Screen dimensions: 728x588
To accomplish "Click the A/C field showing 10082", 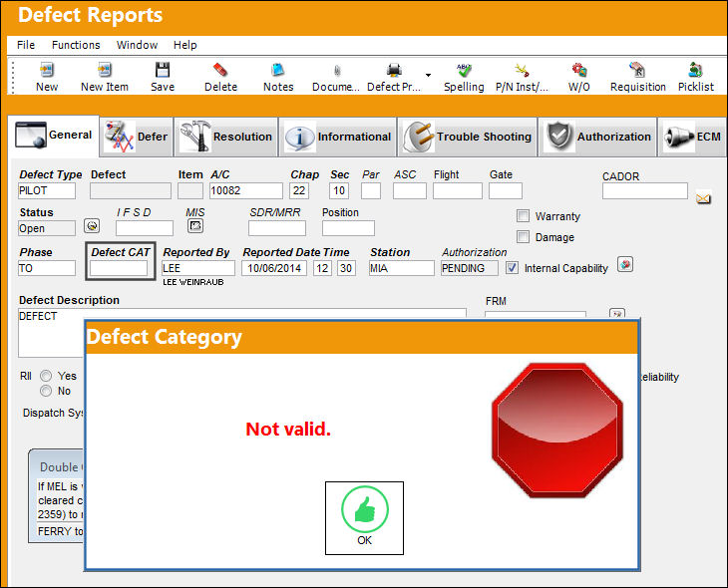I will (x=246, y=190).
